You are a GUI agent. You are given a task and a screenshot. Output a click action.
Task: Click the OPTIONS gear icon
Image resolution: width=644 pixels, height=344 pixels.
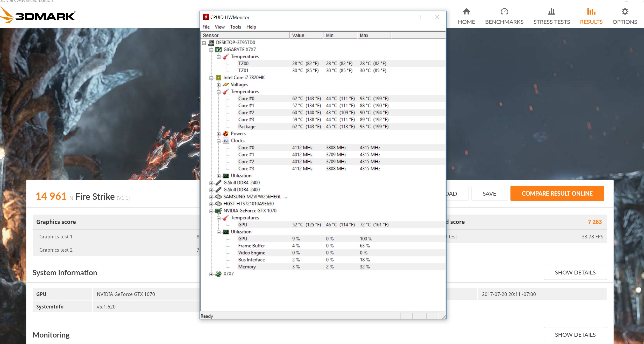pos(625,11)
